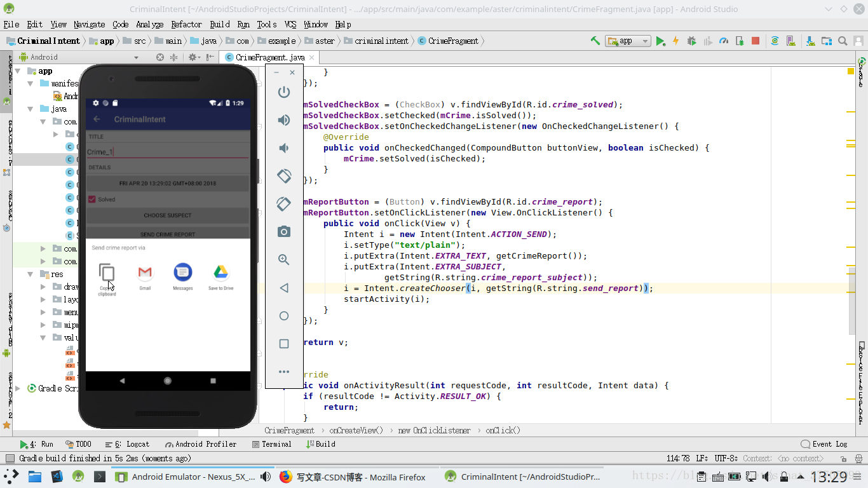Open emulator extended controls three-dots icon
The image size is (868, 488).
pyautogui.click(x=284, y=372)
